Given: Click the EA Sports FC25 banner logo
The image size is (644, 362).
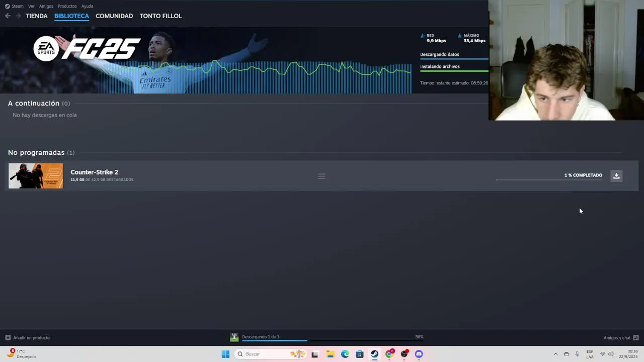Looking at the screenshot, I should tap(87, 49).
